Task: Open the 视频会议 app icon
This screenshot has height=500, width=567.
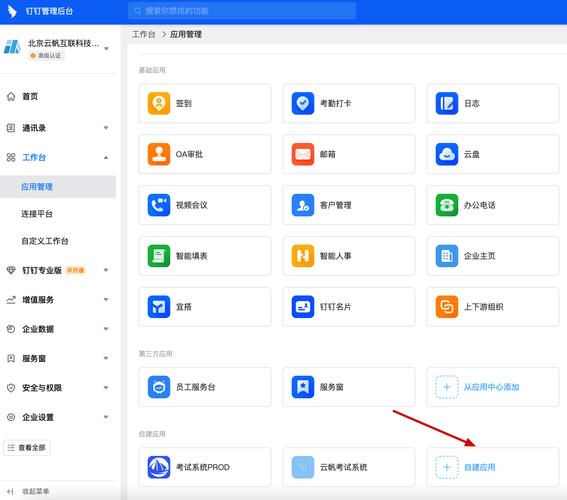Action: click(159, 205)
